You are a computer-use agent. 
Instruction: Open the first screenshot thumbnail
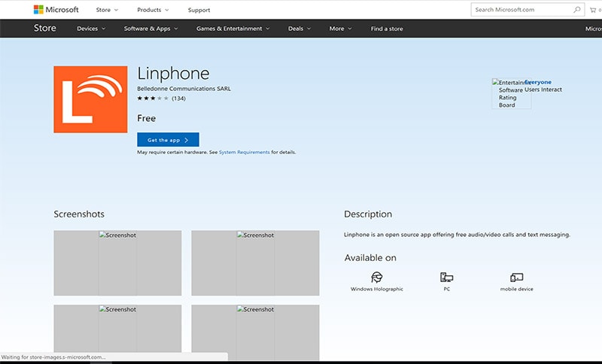pos(117,262)
